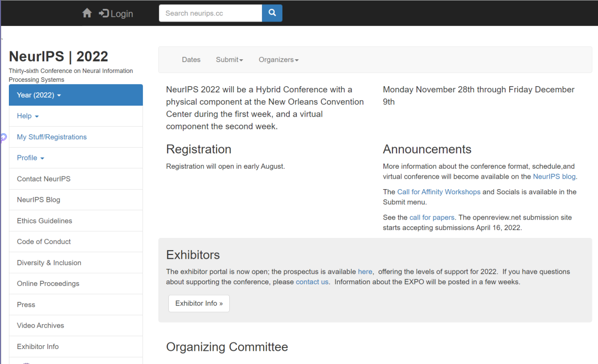598x364 pixels.
Task: Go to the home page icon
Action: tap(87, 13)
